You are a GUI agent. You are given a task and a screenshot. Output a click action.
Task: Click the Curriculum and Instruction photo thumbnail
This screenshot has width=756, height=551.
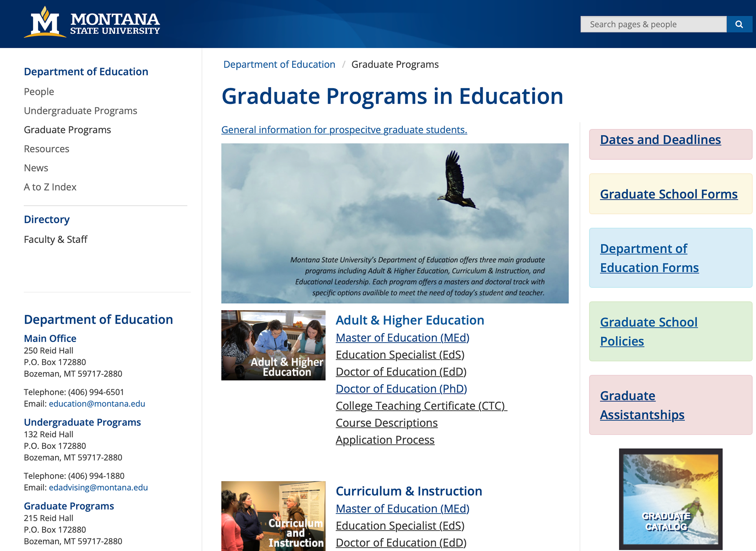pyautogui.click(x=273, y=516)
